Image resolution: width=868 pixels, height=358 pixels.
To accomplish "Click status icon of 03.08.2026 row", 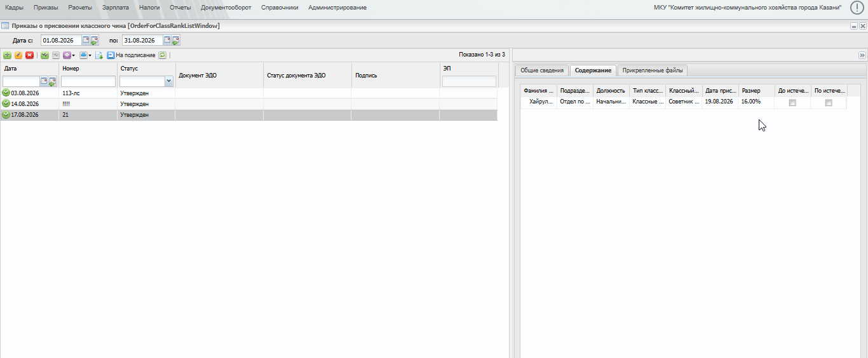I will tap(6, 93).
